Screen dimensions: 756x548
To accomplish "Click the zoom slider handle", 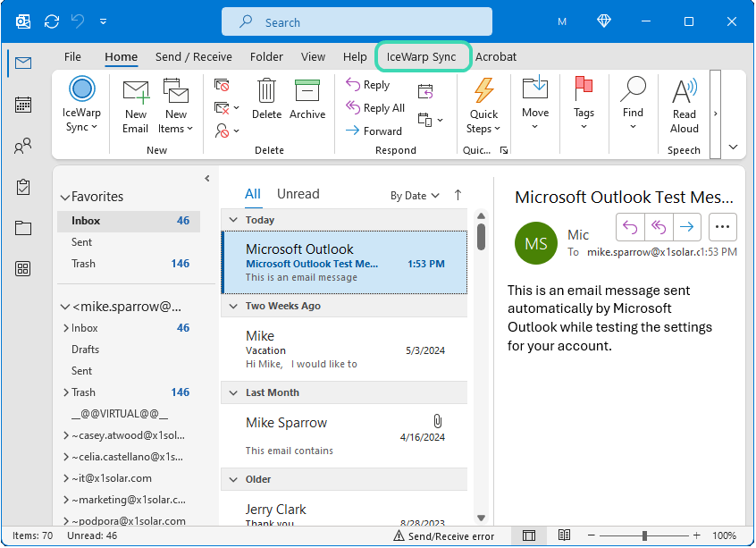I will 644,535.
